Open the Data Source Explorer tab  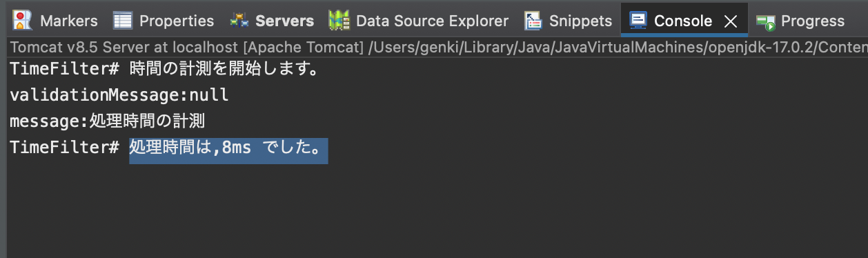click(432, 21)
